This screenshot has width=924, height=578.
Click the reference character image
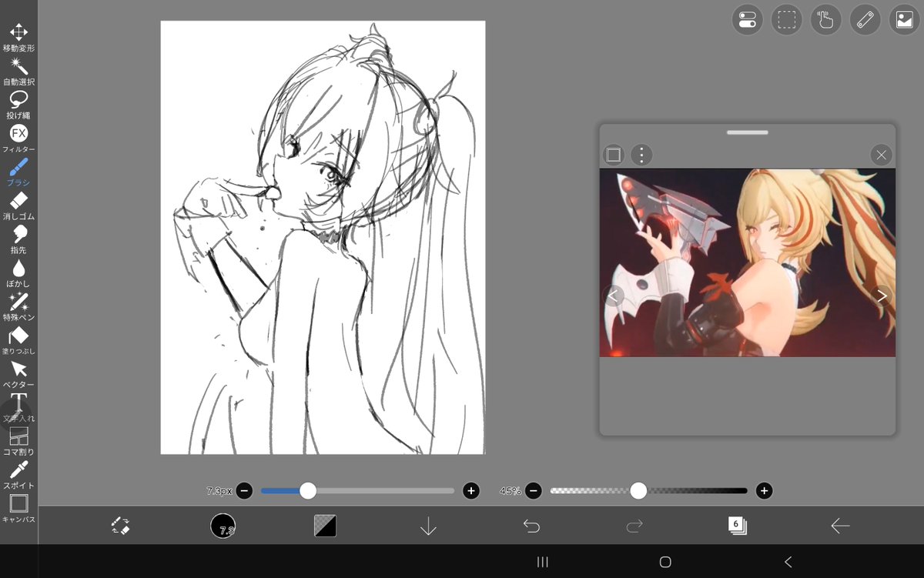(x=748, y=262)
